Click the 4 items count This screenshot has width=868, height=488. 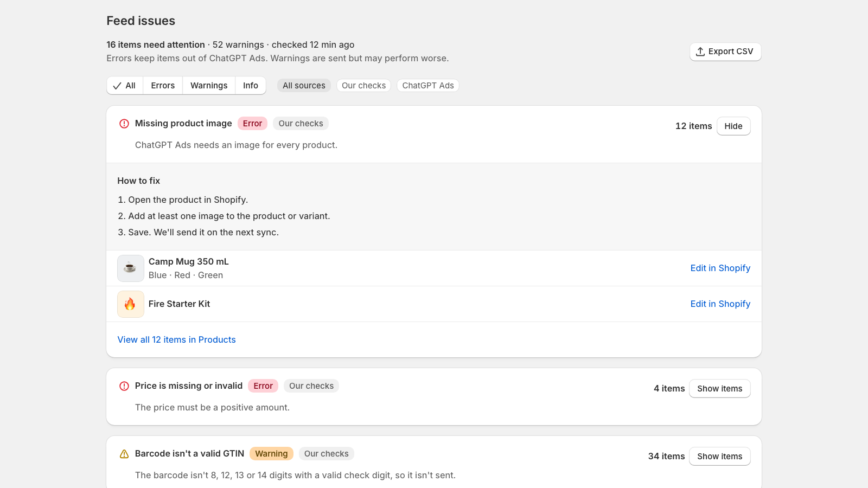(669, 389)
